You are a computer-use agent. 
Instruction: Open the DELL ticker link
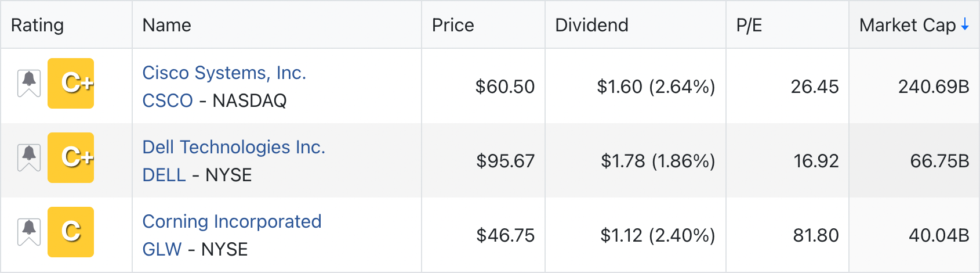coord(164,175)
